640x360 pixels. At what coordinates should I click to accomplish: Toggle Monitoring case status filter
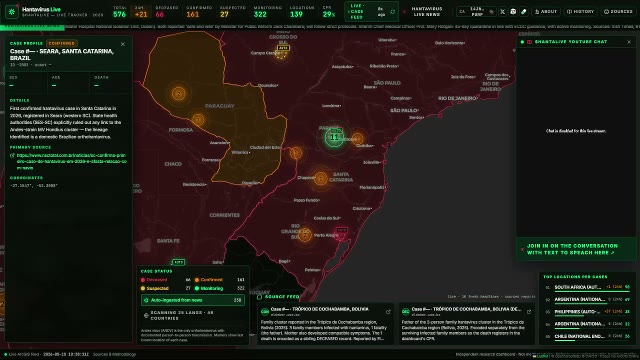pos(220,288)
